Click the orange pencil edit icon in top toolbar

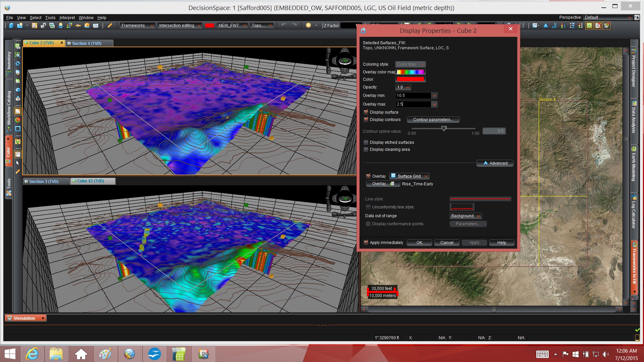pos(110,25)
